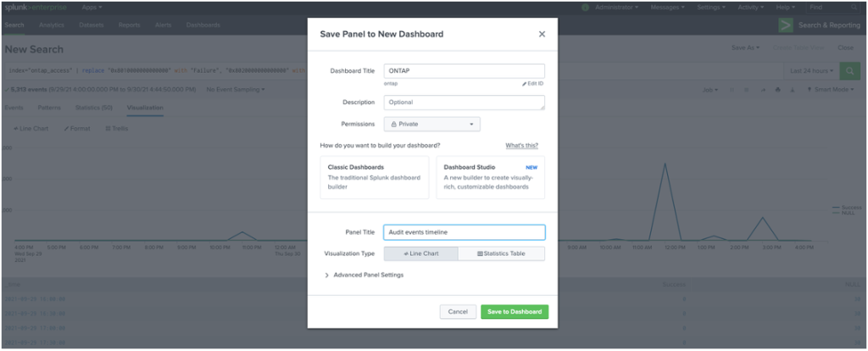Click the Search & Reporting app icon
868x351 pixels.
786,25
